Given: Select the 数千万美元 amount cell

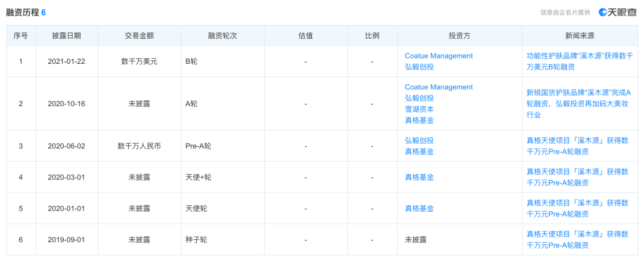Looking at the screenshot, I should (x=139, y=61).
